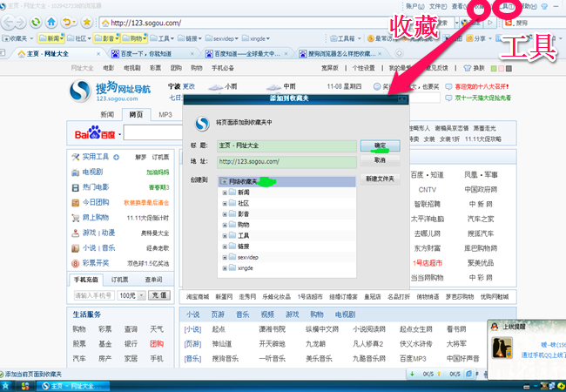This screenshot has height=392, width=566.
Task: Switch to the 搜狗浏览器怎么样把收藏 tab
Action: (341, 54)
